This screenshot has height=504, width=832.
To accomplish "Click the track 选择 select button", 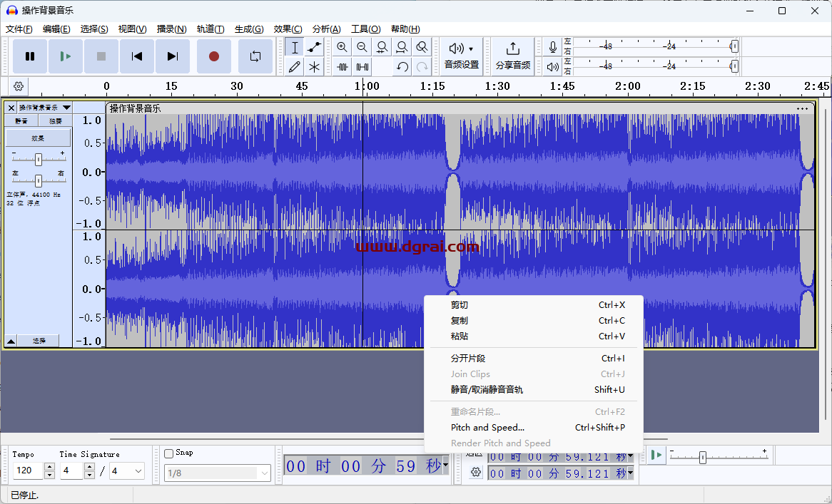I will [39, 341].
